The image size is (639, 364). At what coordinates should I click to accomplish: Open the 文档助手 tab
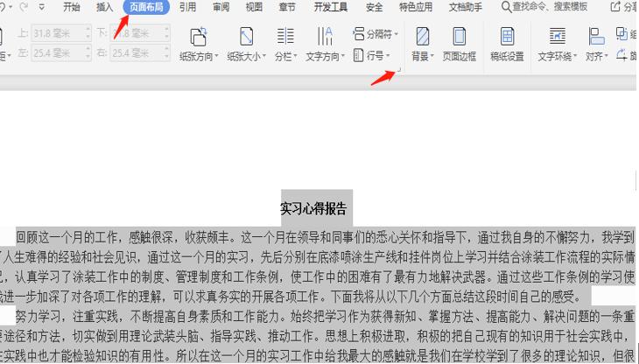[466, 7]
